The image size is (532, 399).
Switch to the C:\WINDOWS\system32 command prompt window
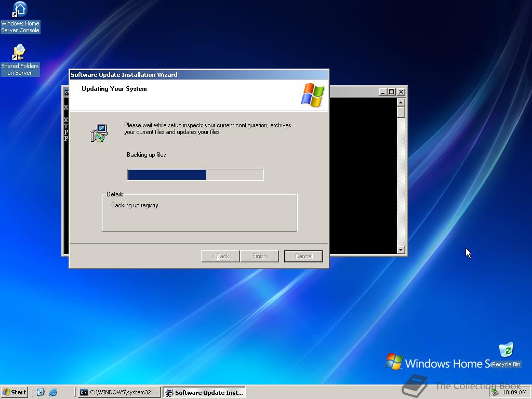119,392
